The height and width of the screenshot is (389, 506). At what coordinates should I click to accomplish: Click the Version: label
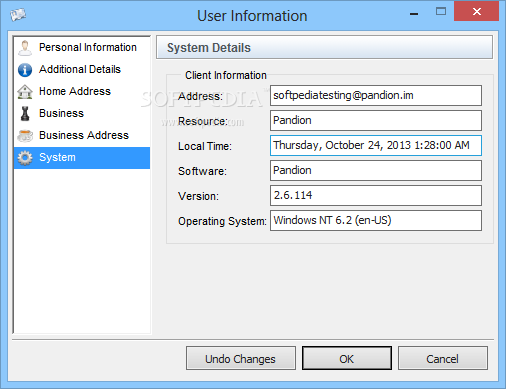[198, 196]
